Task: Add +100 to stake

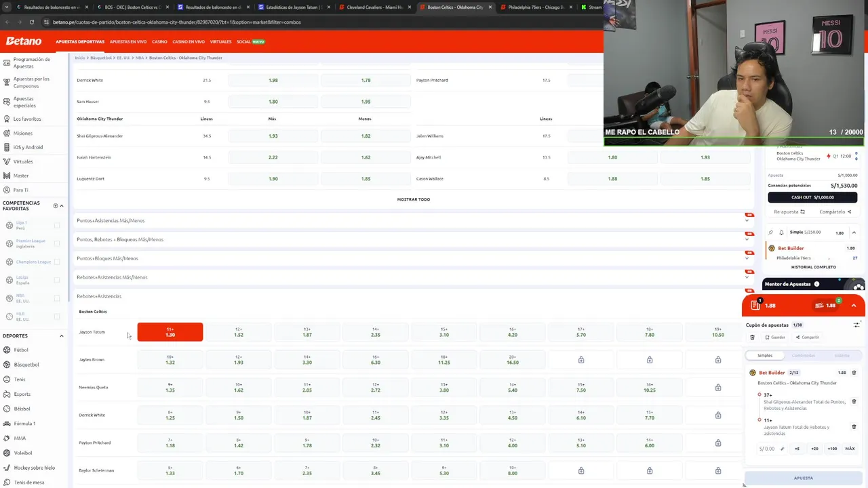Action: click(x=832, y=449)
